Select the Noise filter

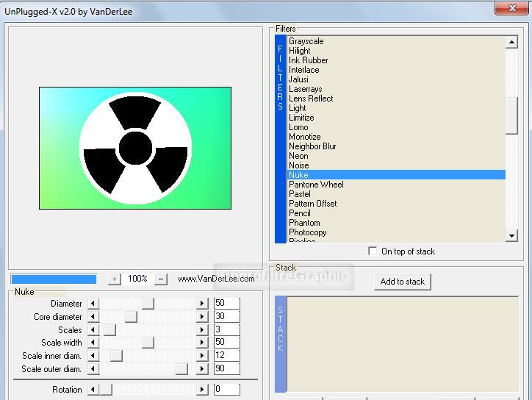coord(396,165)
